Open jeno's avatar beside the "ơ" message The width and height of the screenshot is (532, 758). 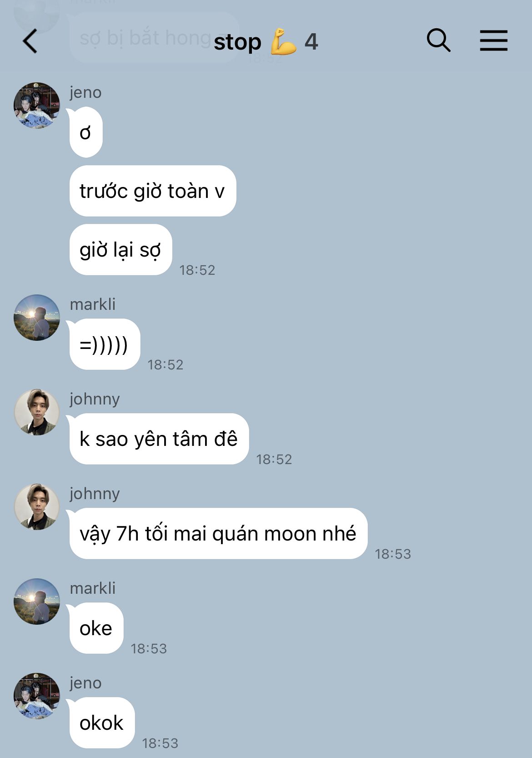(x=37, y=105)
